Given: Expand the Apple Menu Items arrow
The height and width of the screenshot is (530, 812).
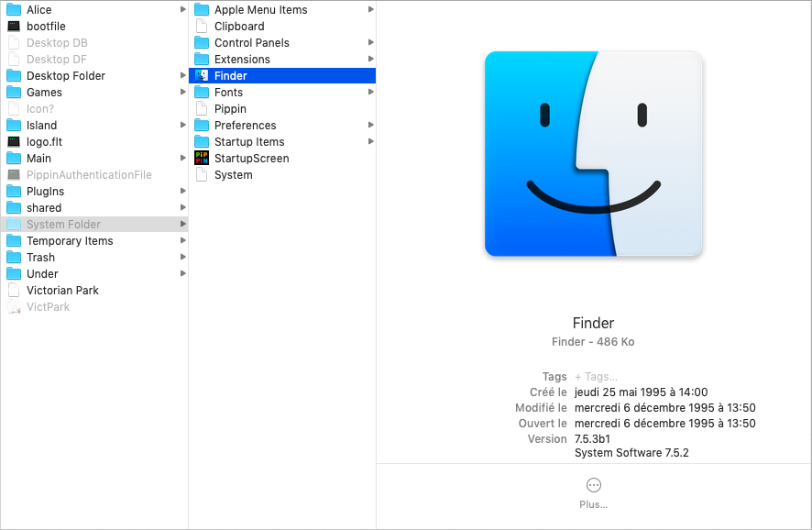Looking at the screenshot, I should (x=371, y=9).
